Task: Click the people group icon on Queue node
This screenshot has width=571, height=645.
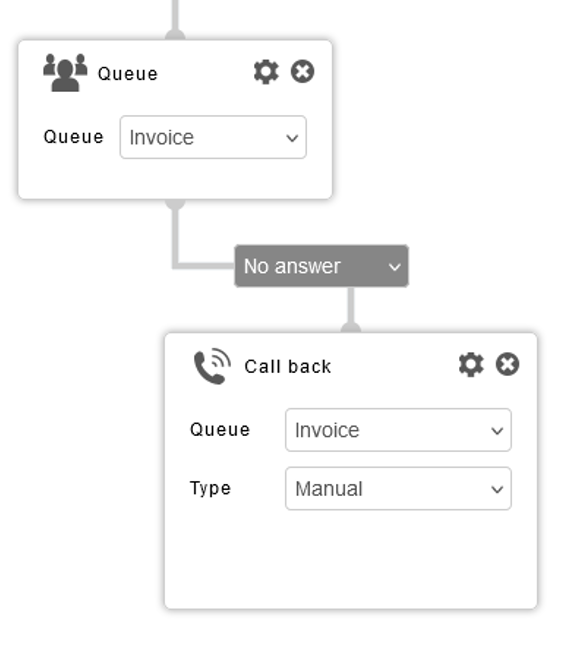Action: pyautogui.click(x=65, y=72)
